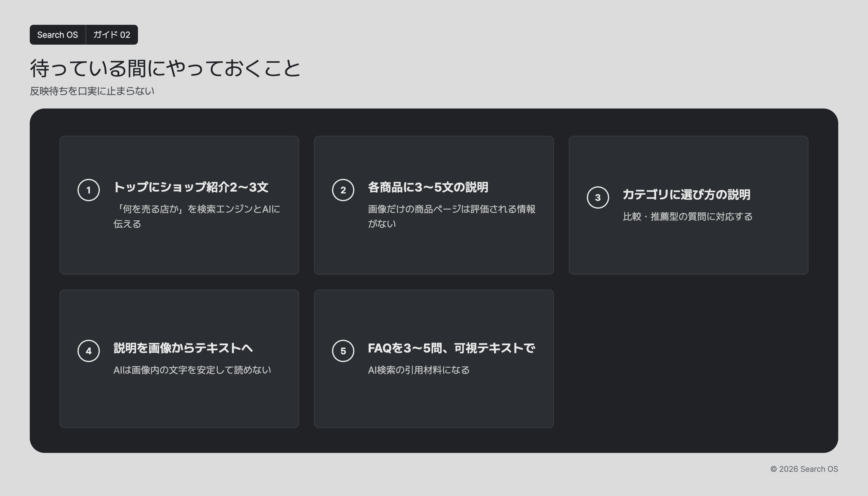Click the circled number 3 icon
The width and height of the screenshot is (868, 496).
tap(598, 197)
